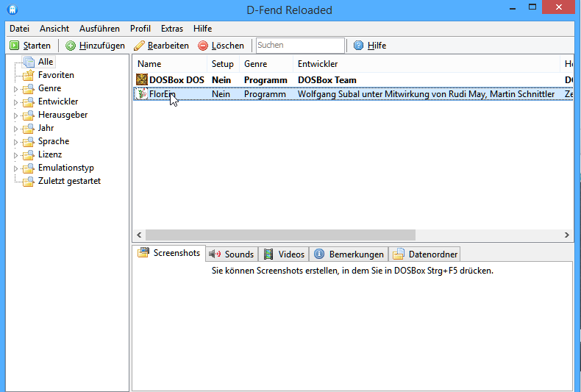Click the pencil Bearbeiten icon

pos(139,46)
